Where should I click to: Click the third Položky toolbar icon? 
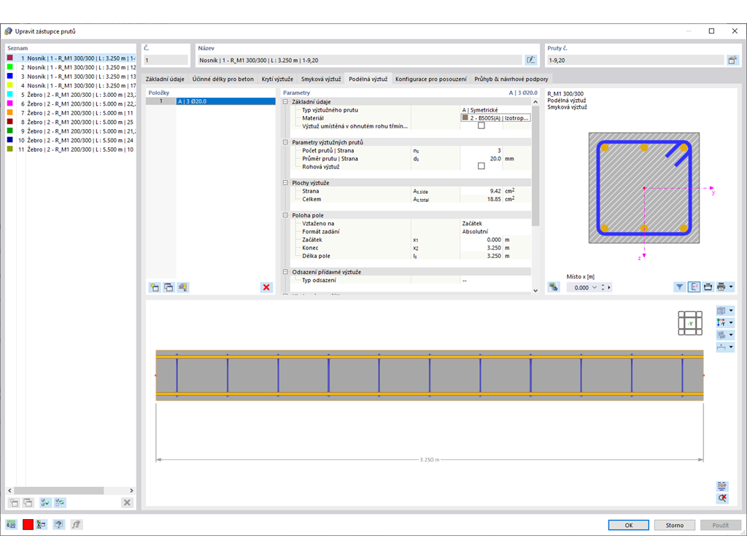pos(183,287)
